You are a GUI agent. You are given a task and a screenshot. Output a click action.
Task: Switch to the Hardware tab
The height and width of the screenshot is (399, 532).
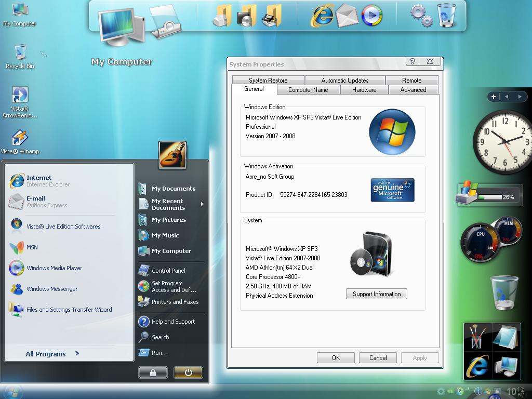[364, 89]
